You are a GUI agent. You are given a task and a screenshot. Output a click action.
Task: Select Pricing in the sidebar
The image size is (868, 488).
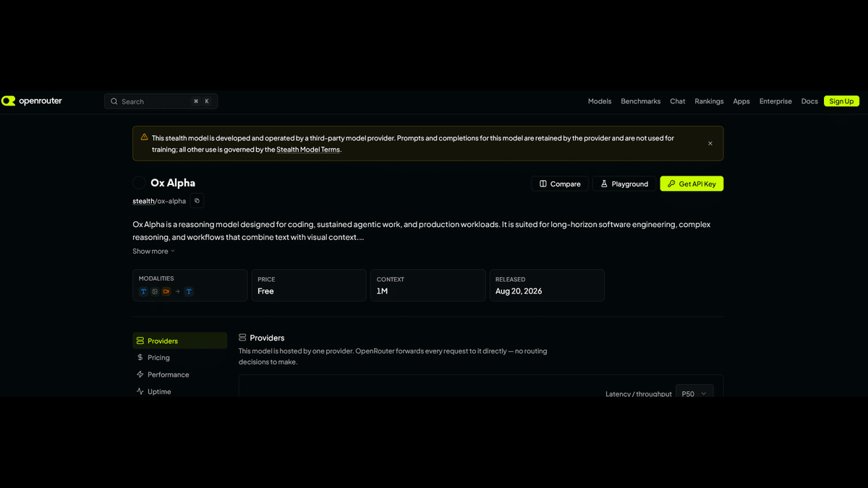pos(179,357)
